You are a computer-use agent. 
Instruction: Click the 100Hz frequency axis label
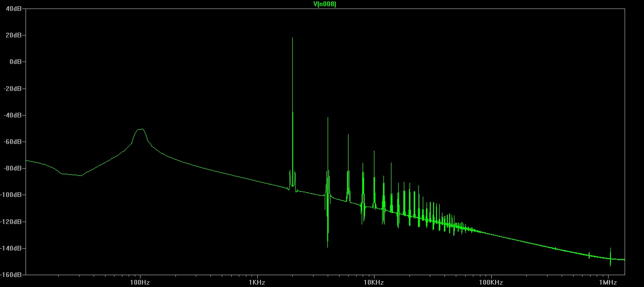(140, 283)
